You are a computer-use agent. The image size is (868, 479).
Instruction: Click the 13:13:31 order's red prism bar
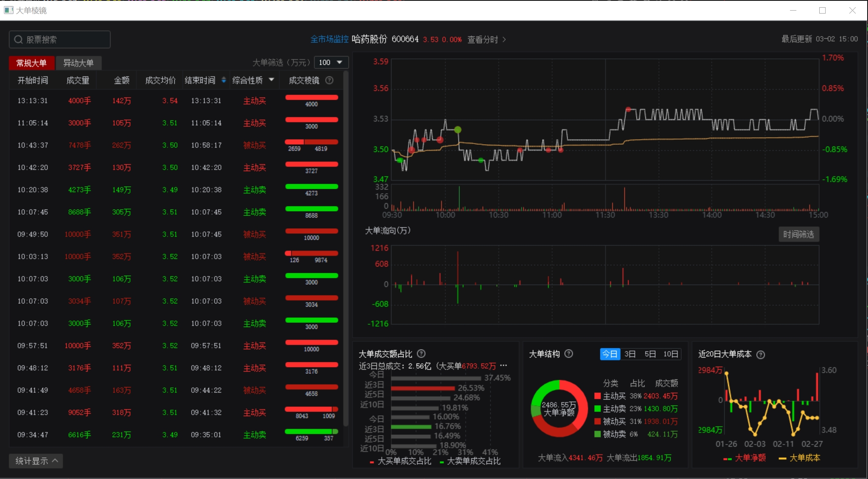312,98
